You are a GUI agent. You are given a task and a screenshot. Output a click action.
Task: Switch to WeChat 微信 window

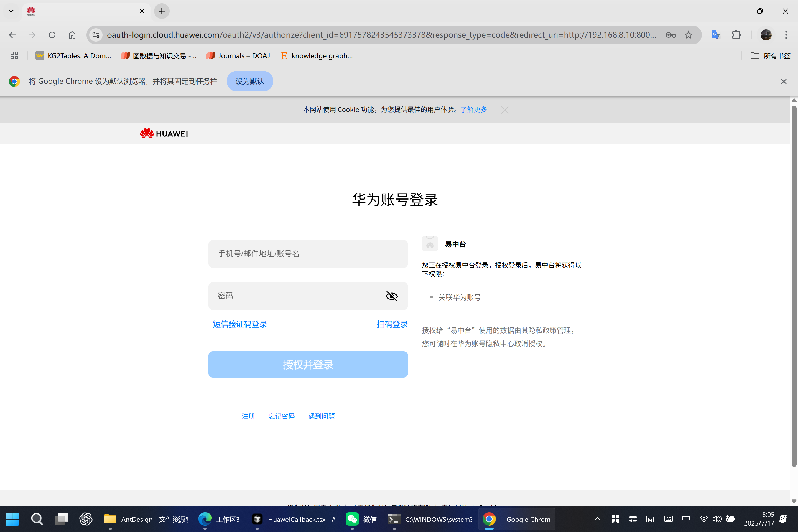pos(361,519)
